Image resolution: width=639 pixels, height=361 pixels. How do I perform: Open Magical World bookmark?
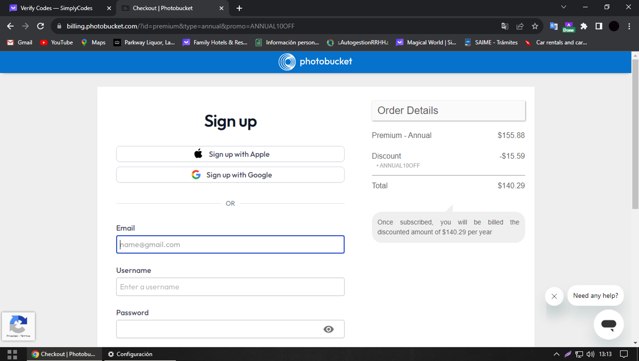tap(426, 42)
